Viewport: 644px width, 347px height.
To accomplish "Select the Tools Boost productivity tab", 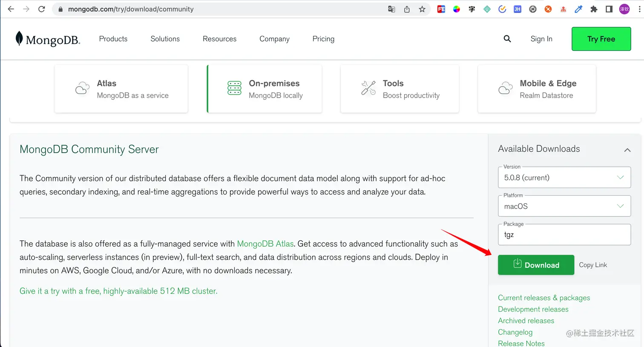I will coord(400,89).
